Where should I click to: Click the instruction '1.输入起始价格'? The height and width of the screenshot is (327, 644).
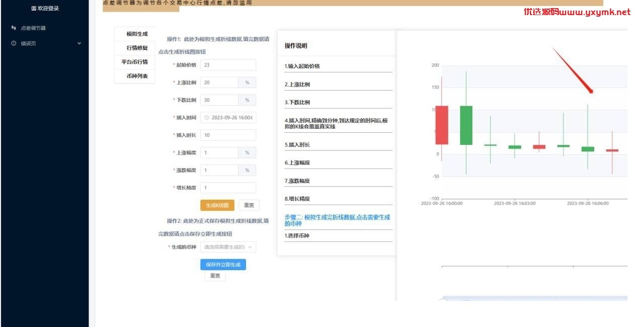click(x=302, y=66)
